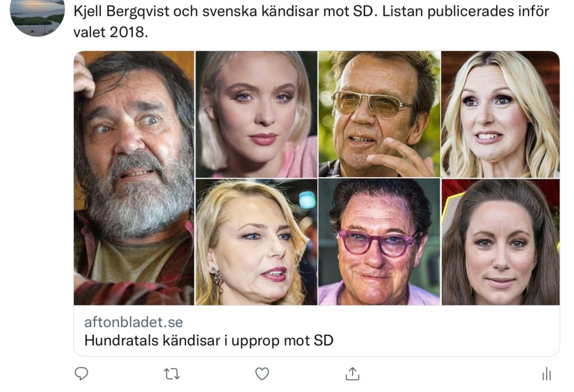
Task: Open photo of brunette woman on red background
Action: [x=501, y=242]
